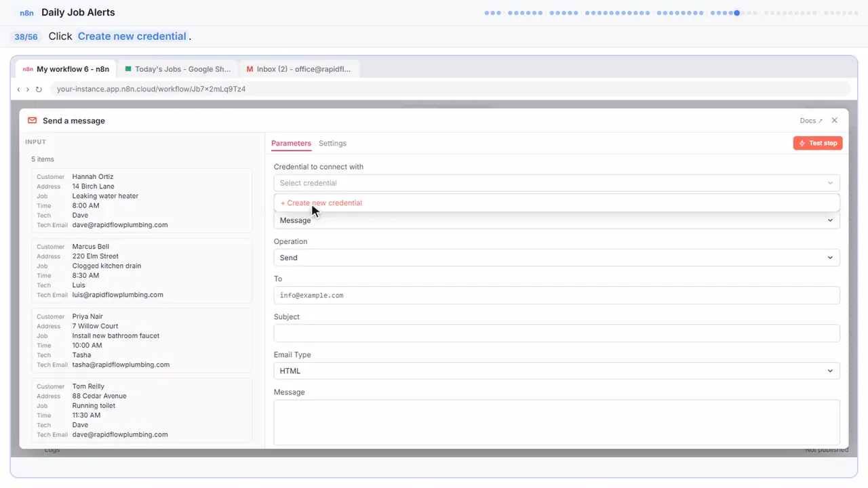Click the green Sheets icon on Today's Jobs tab
Image resolution: width=868 pixels, height=488 pixels.
(128, 69)
